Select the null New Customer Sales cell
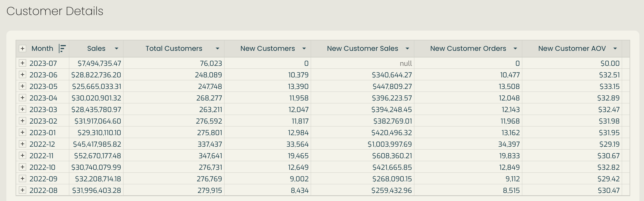The width and height of the screenshot is (644, 201). pos(362,63)
